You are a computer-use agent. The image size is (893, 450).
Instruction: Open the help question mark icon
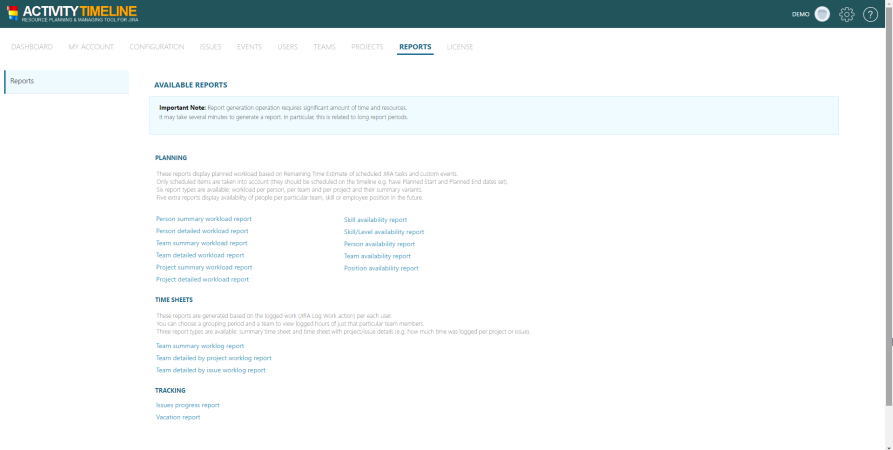click(x=871, y=14)
